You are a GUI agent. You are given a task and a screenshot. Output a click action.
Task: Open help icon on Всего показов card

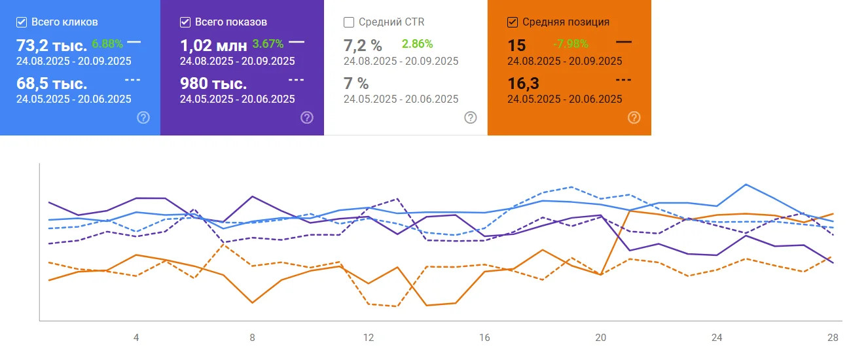[x=307, y=118]
